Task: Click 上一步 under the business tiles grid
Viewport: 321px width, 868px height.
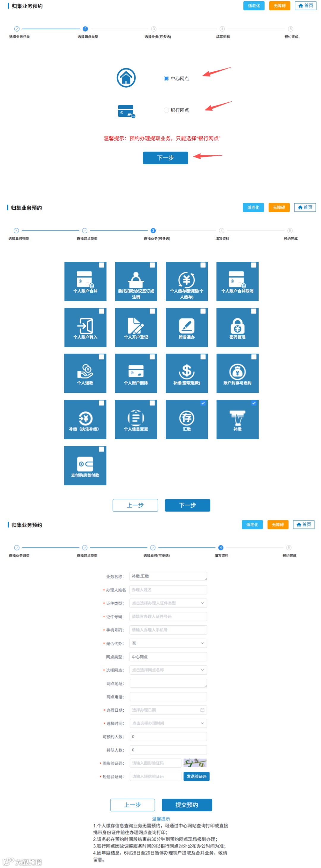Action: tap(135, 505)
